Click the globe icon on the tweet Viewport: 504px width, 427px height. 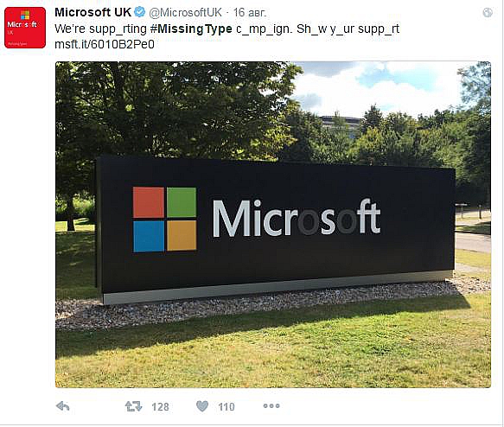click(x=488, y=12)
